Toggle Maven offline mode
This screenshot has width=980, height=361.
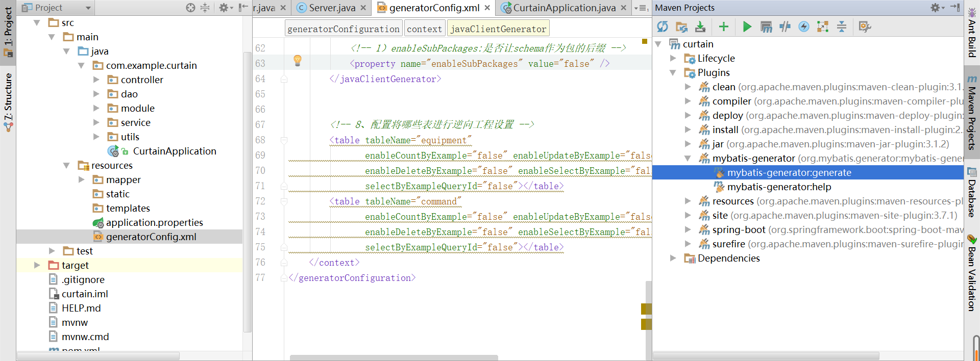[x=785, y=27]
